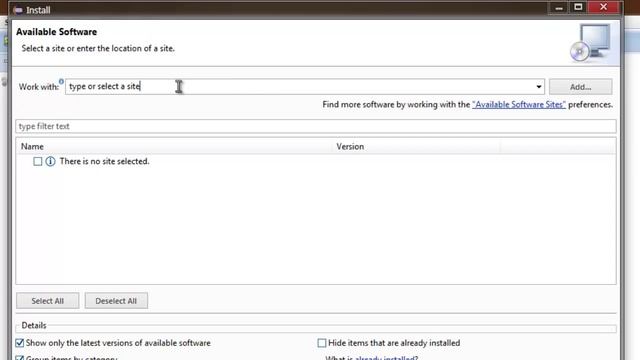Click the 'Add...' button
The width and height of the screenshot is (640, 360).
tap(580, 87)
